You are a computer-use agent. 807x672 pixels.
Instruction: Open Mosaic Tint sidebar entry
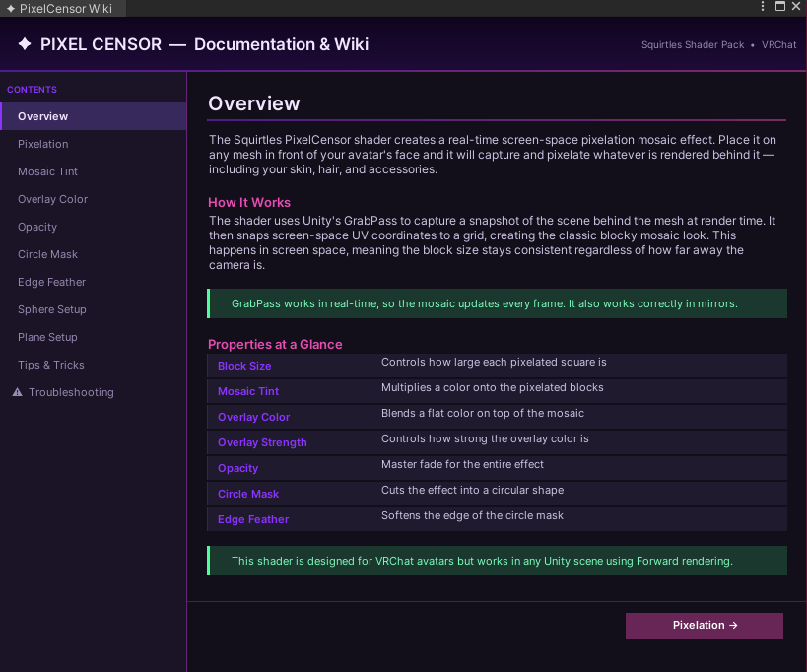pos(94,171)
